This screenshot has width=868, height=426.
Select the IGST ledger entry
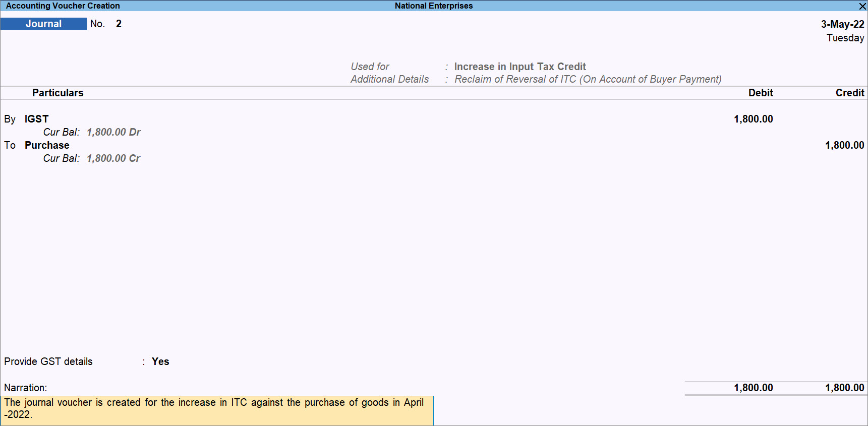click(x=36, y=119)
